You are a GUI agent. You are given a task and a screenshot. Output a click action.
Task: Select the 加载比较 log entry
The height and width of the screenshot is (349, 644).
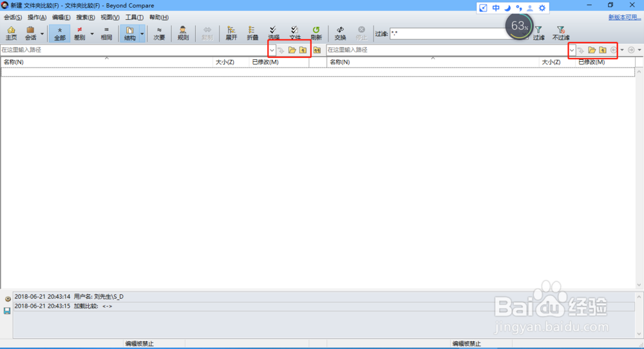tap(324, 307)
